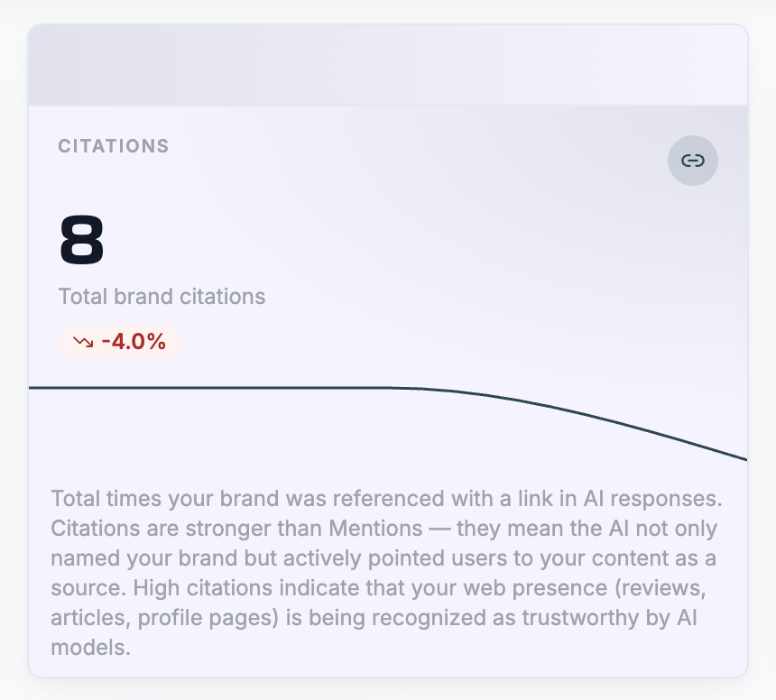Click the round gray circle behind link icon
Image resolution: width=776 pixels, height=700 pixels.
pos(692,161)
